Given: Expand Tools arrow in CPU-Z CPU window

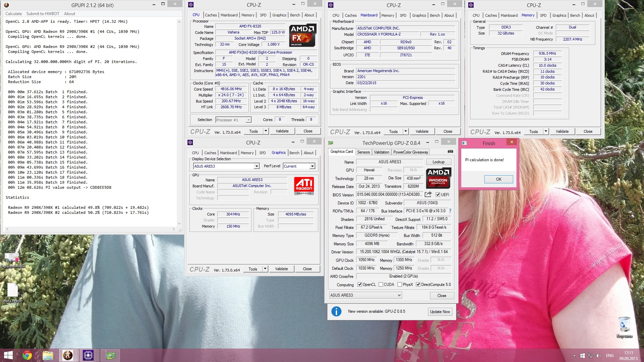Looking at the screenshot, I should [266, 131].
